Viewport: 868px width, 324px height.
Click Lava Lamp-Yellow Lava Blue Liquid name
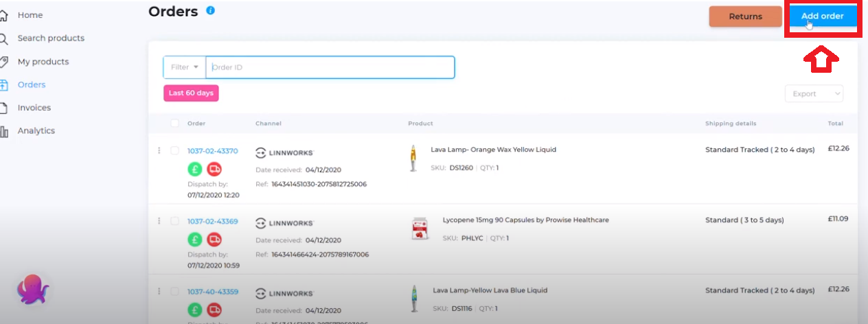(x=490, y=290)
